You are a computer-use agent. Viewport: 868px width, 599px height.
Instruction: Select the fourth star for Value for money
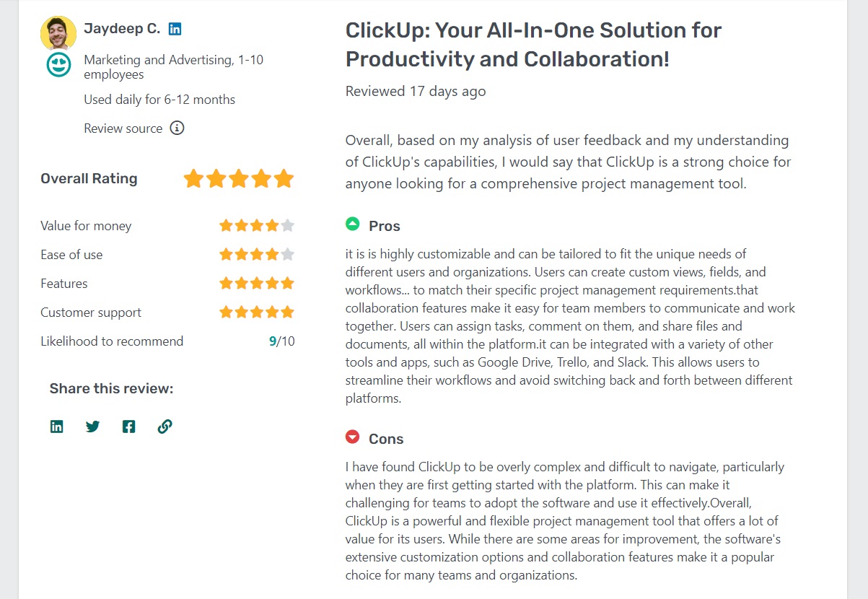point(271,225)
